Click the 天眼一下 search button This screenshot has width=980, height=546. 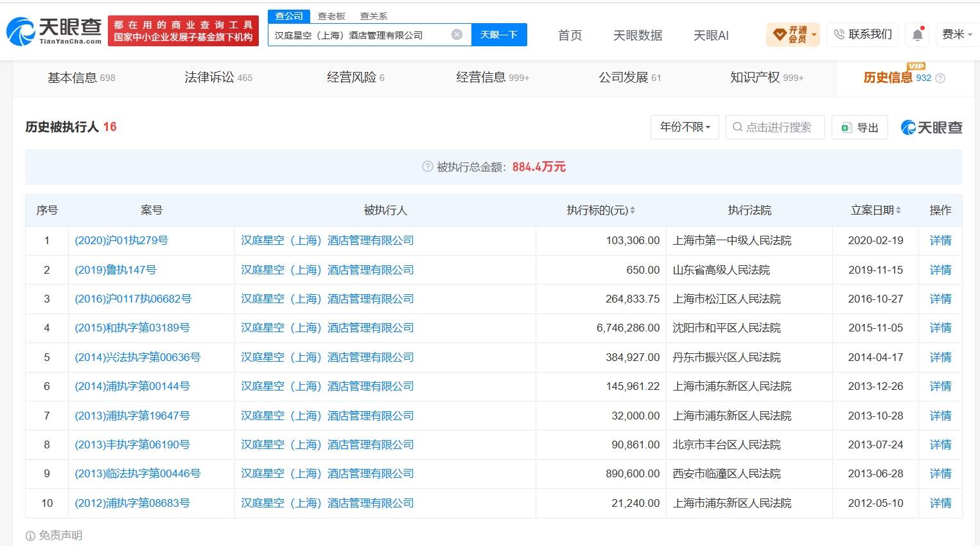pyautogui.click(x=499, y=35)
